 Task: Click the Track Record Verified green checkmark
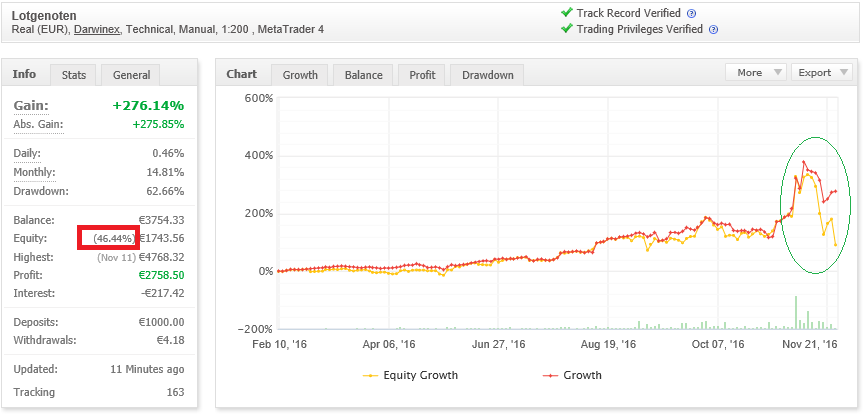click(568, 13)
